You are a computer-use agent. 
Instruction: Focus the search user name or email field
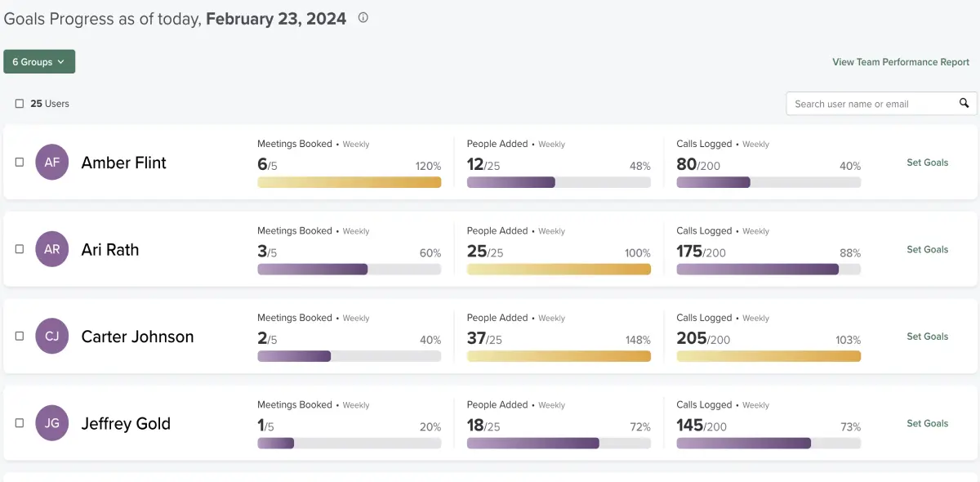(870, 104)
